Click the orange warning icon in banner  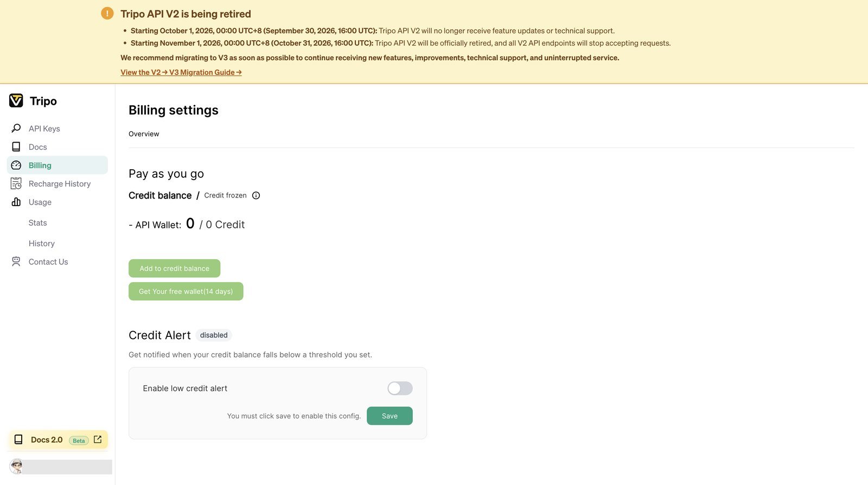click(x=107, y=14)
